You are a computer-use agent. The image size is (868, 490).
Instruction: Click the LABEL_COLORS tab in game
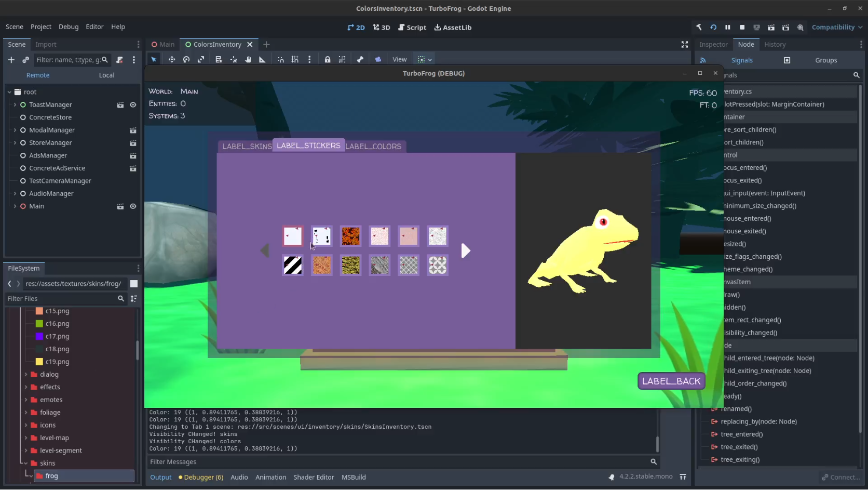(x=373, y=147)
